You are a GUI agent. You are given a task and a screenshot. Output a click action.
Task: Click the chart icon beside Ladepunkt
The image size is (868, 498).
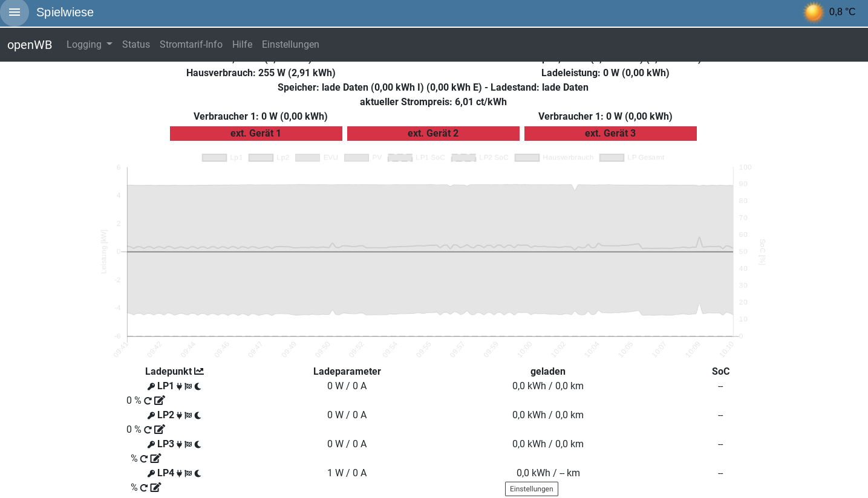pos(198,372)
